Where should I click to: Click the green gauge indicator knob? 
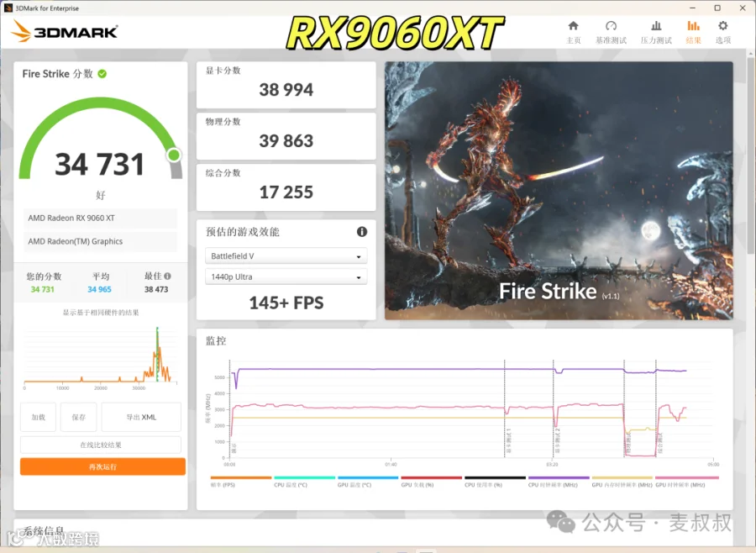click(174, 155)
